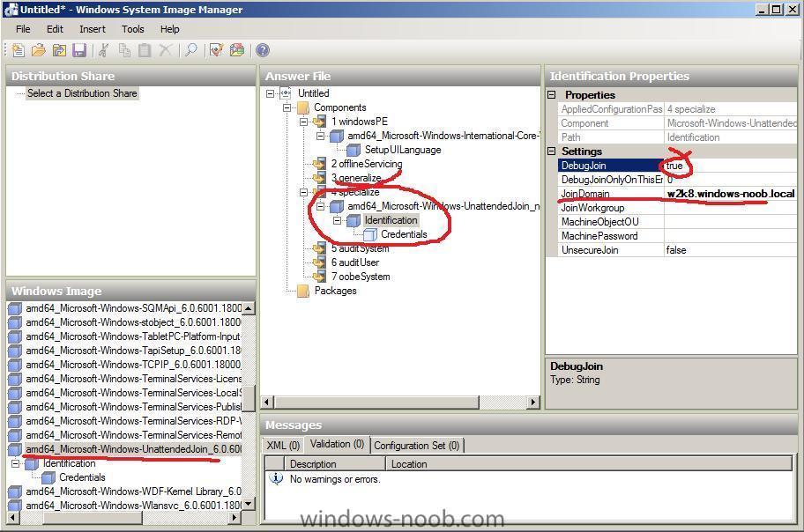Image resolution: width=804 pixels, height=532 pixels.
Task: Click the Close Answer File toolbar icon
Action: (x=59, y=50)
